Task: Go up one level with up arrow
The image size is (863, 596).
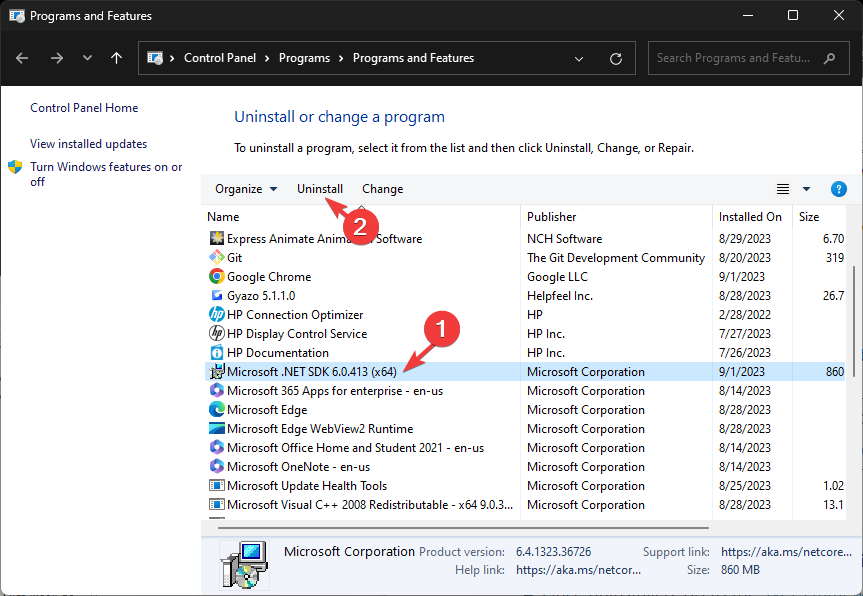Action: point(116,59)
